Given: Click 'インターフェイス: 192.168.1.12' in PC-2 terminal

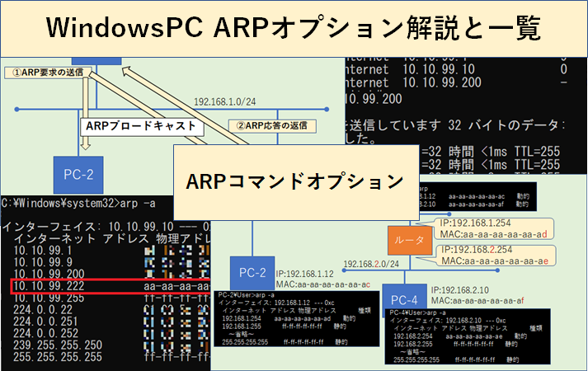Looking at the screenshot, I should 276,303.
